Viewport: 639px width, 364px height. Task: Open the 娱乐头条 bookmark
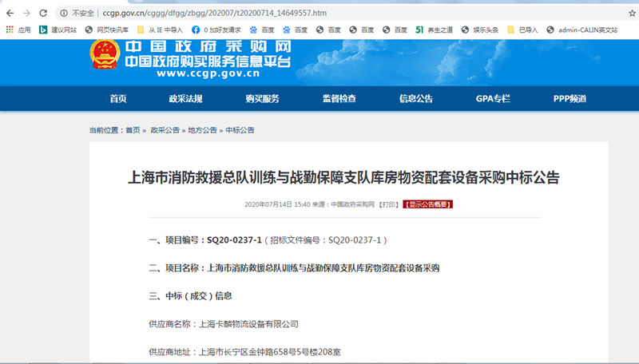(480, 30)
